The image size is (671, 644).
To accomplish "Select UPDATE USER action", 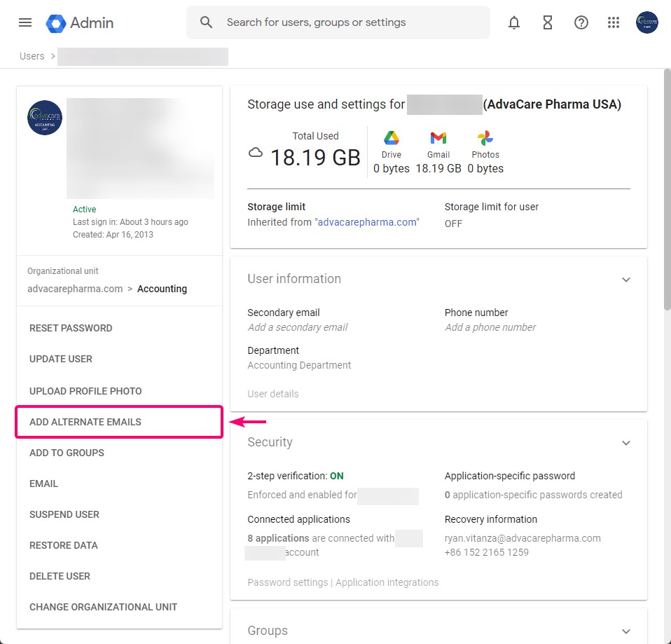I will [x=61, y=359].
